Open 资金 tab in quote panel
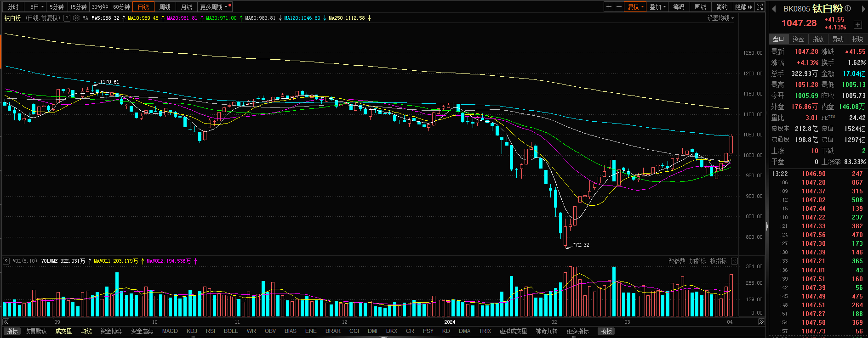 (x=798, y=39)
